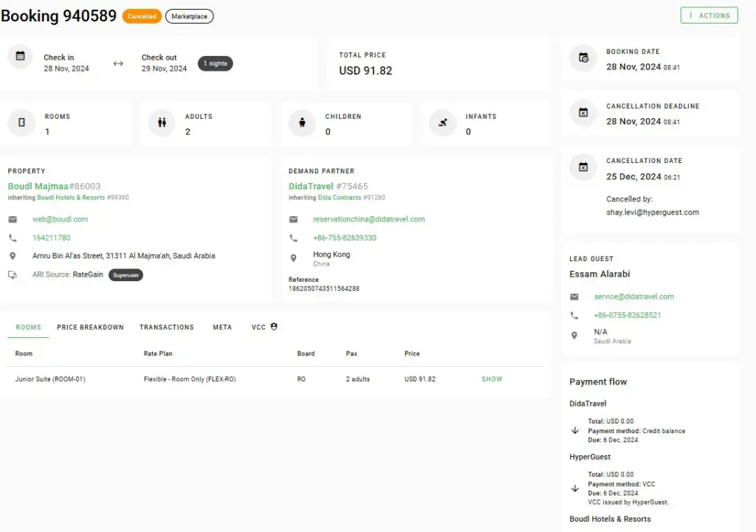
Task: Click the 1 nights badge
Action: (215, 63)
